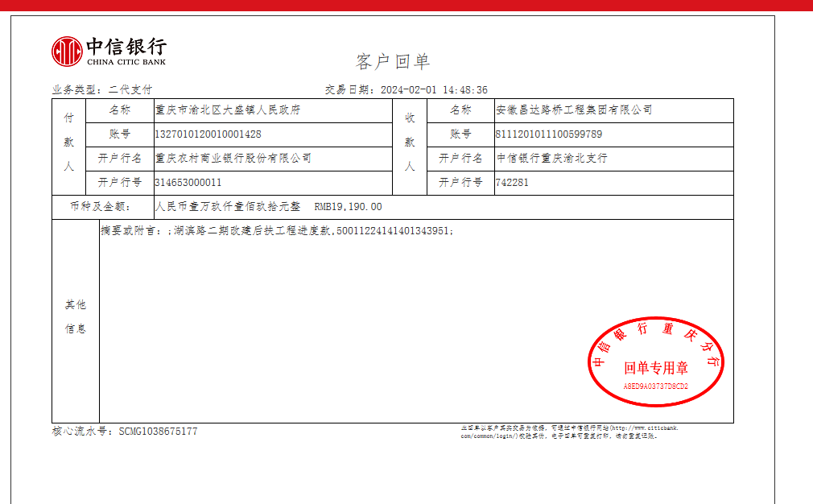Click payee account number 8111201011100599789
The width and height of the screenshot is (813, 504).
549,134
